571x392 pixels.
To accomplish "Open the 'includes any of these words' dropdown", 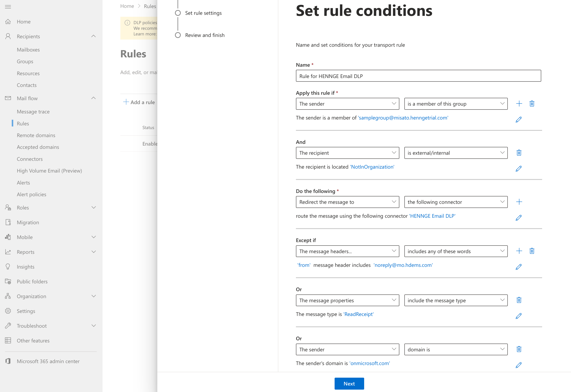I will pyautogui.click(x=456, y=251).
